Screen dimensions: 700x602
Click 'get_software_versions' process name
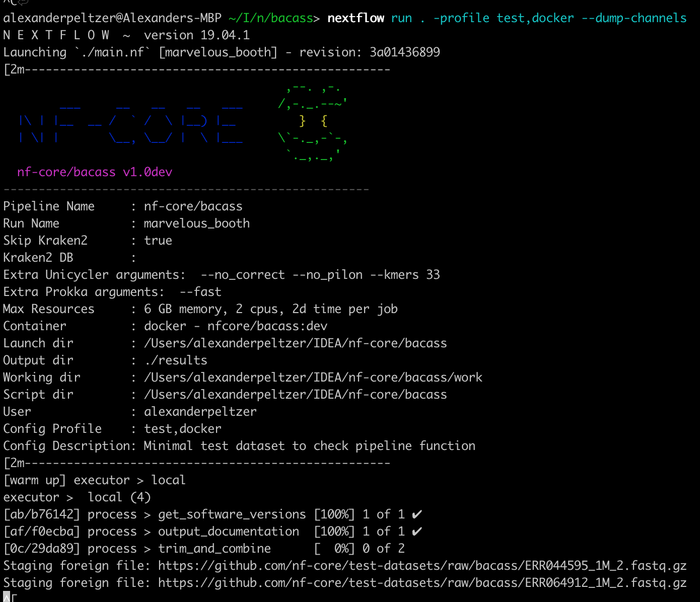click(232, 514)
